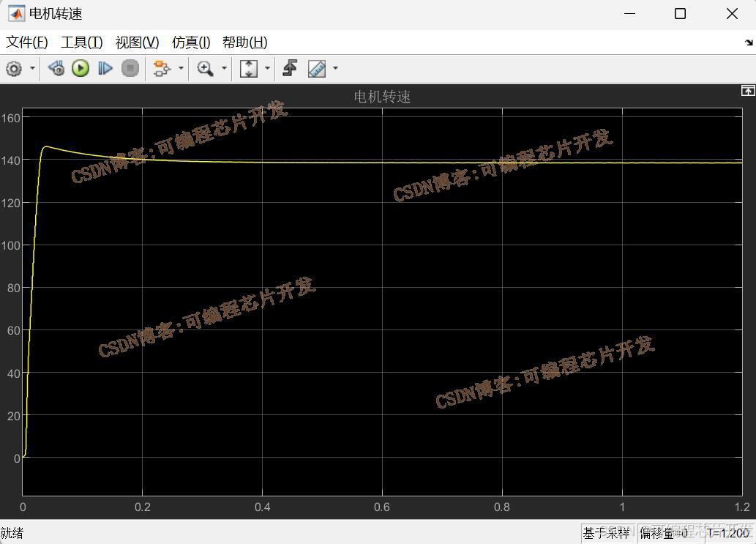Open the 文件(F) menu
The width and height of the screenshot is (756, 544).
pyautogui.click(x=27, y=42)
